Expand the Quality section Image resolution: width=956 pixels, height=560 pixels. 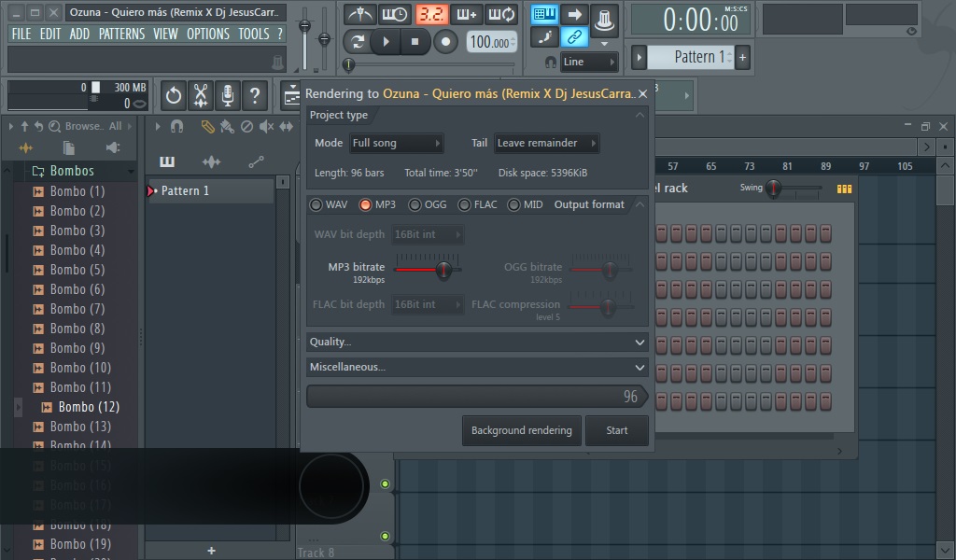[477, 342]
